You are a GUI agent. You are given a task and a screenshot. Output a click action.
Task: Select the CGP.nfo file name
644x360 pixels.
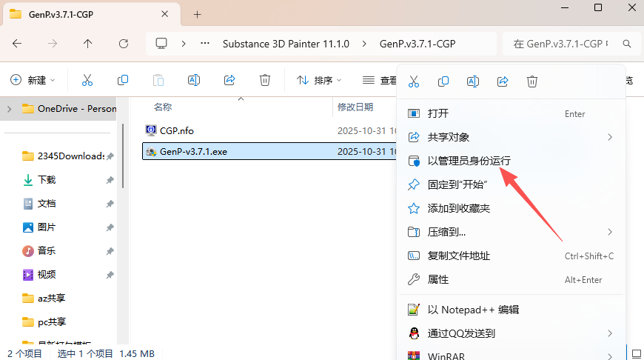click(177, 130)
